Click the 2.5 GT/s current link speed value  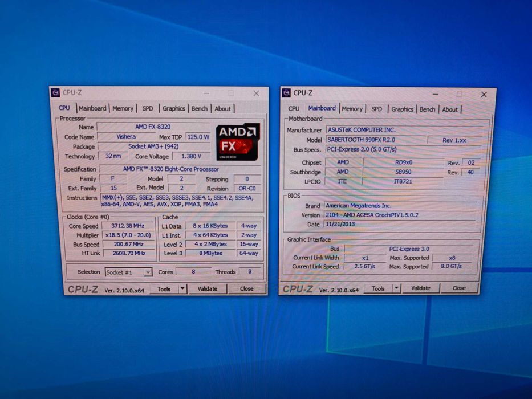pyautogui.click(x=365, y=266)
